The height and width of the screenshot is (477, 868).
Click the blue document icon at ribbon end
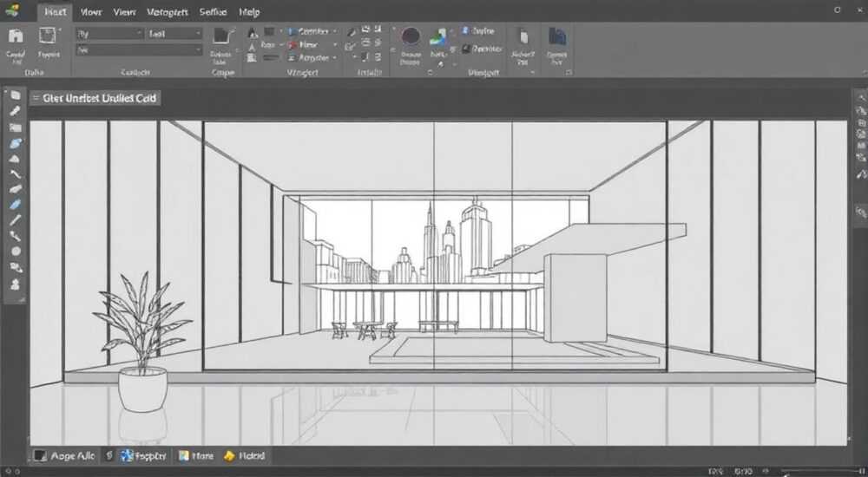[557, 36]
